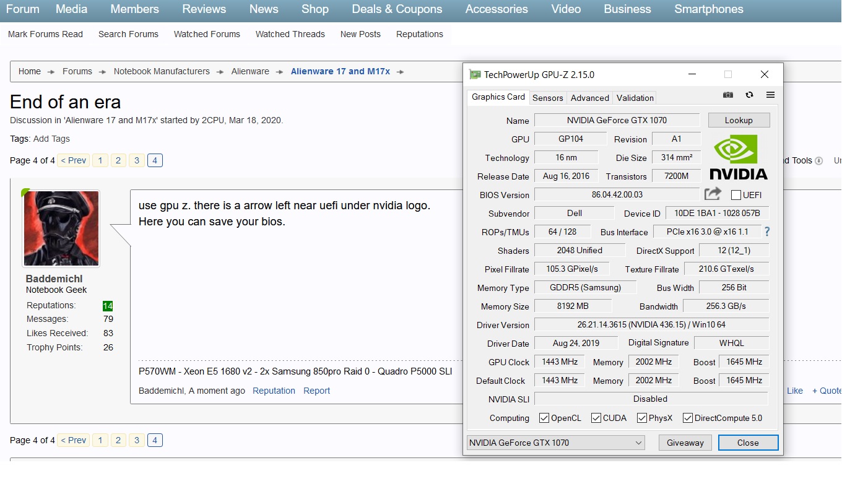This screenshot has height=494, width=868.
Task: Click the NVIDIA logo in GPU-Z
Action: (738, 158)
